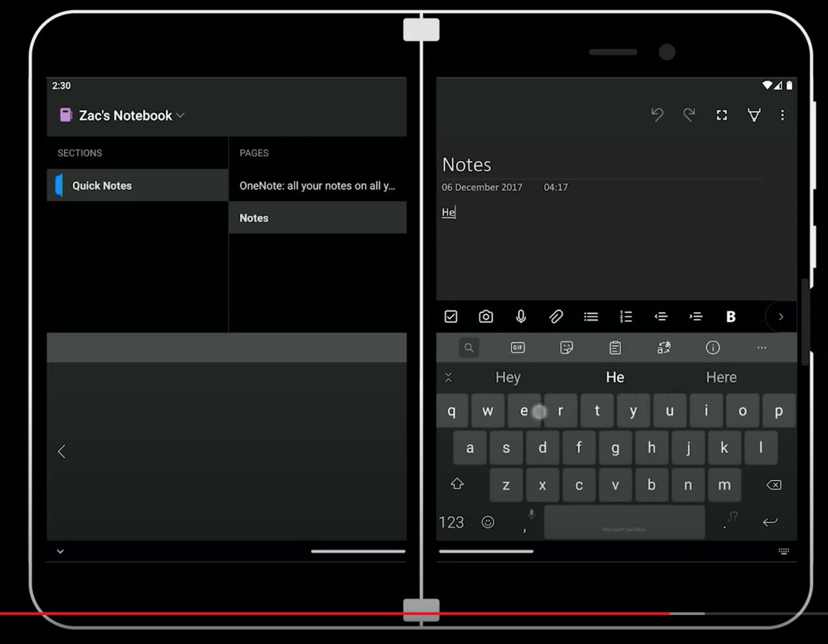Tap the comma key with mic

(528, 521)
